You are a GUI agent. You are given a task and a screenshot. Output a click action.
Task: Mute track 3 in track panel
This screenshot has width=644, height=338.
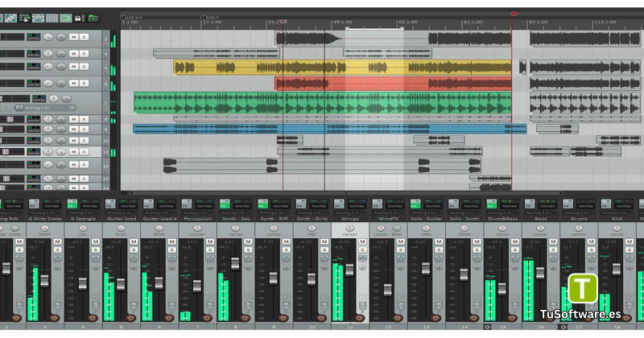point(73,37)
